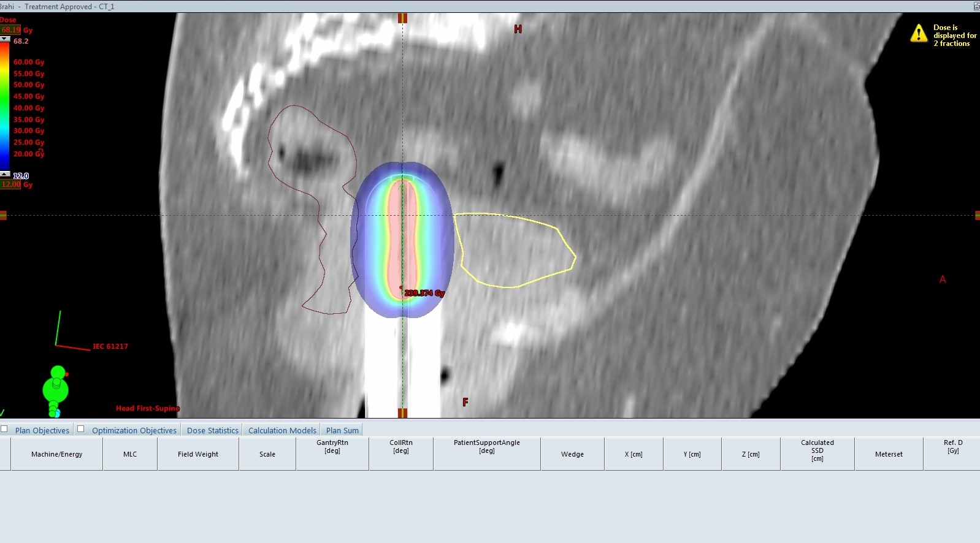Tick the Optimization Objectives checkbox

[80, 429]
